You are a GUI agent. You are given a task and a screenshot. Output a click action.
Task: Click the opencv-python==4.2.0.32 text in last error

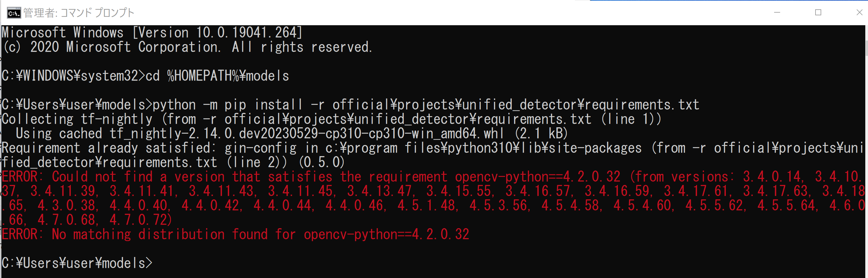click(387, 234)
